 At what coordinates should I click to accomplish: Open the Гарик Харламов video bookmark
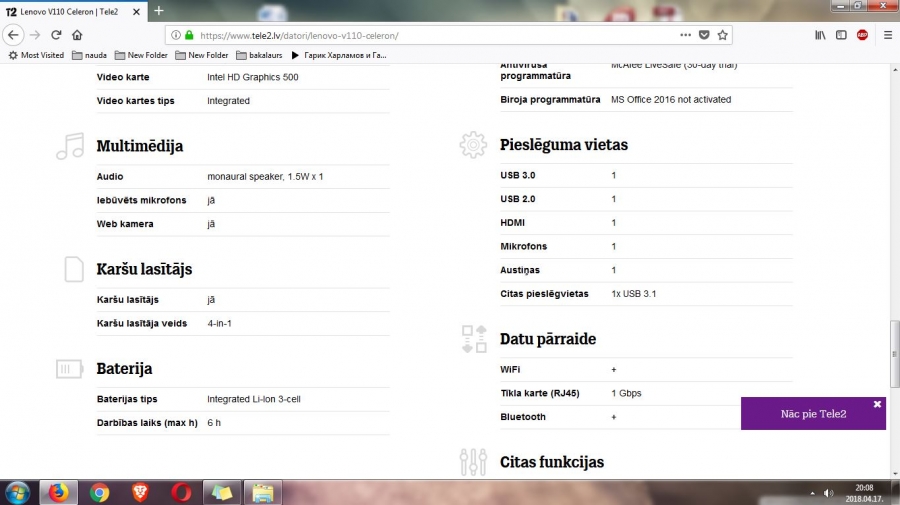pos(339,55)
